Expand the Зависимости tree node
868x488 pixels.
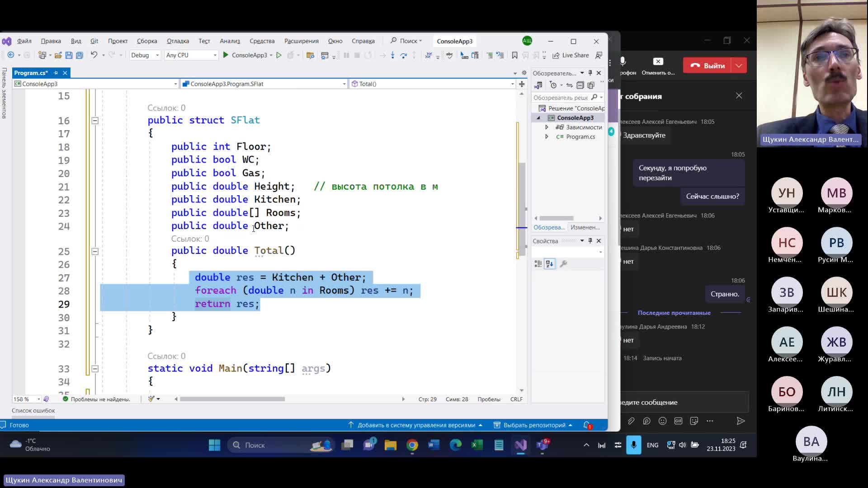pyautogui.click(x=547, y=127)
